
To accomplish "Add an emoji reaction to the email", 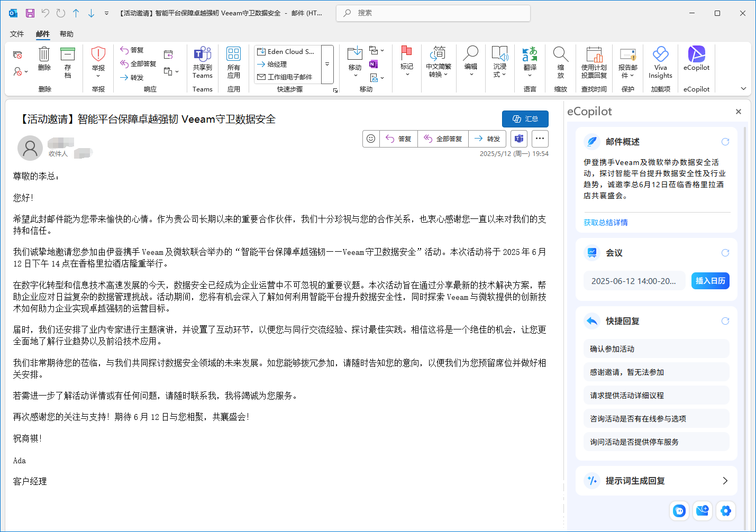I will [x=371, y=139].
